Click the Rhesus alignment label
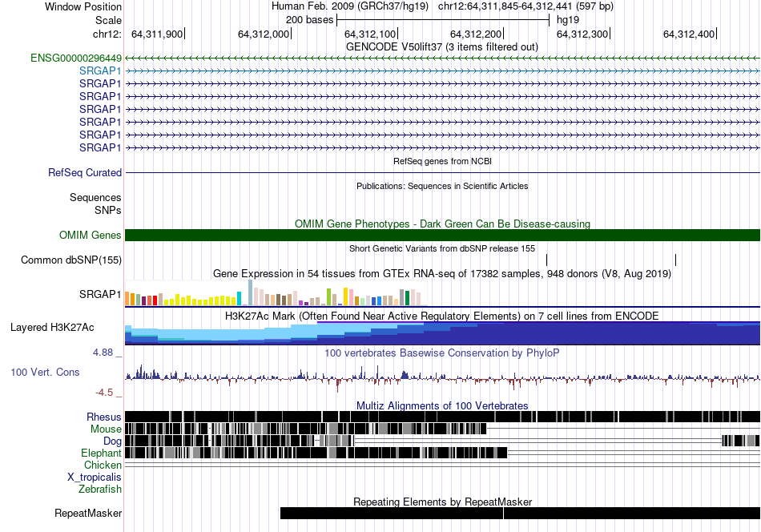761x532 pixels. tap(104, 417)
